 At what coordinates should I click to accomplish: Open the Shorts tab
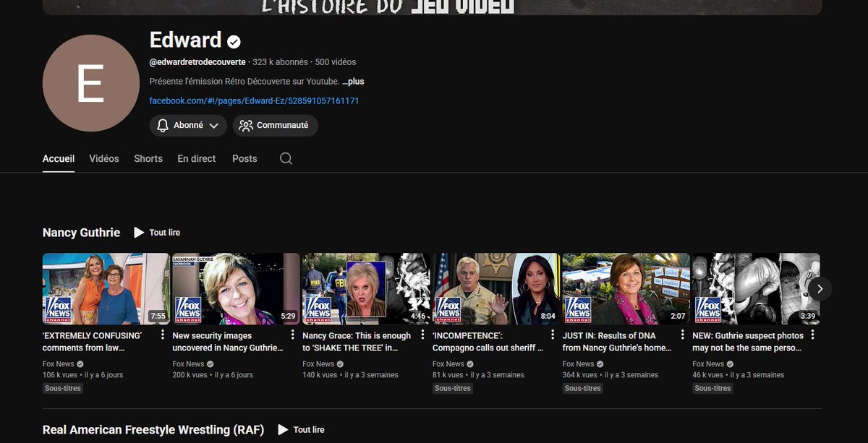point(148,158)
